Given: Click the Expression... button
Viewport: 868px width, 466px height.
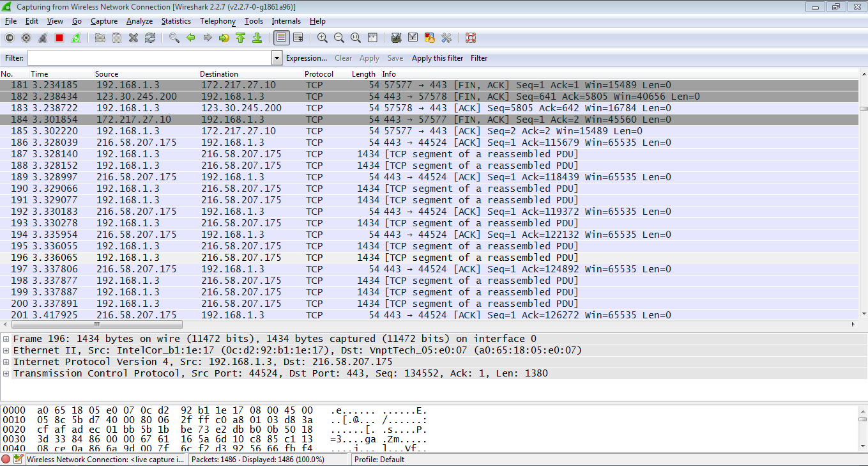Looking at the screenshot, I should tap(307, 58).
